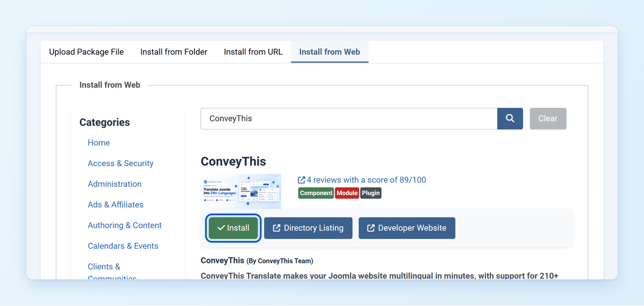Go to Home category

point(99,143)
